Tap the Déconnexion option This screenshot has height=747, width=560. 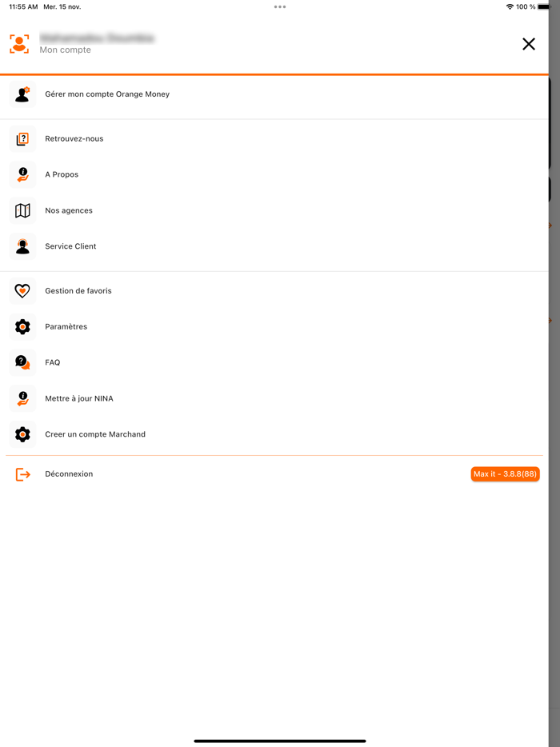click(x=69, y=473)
